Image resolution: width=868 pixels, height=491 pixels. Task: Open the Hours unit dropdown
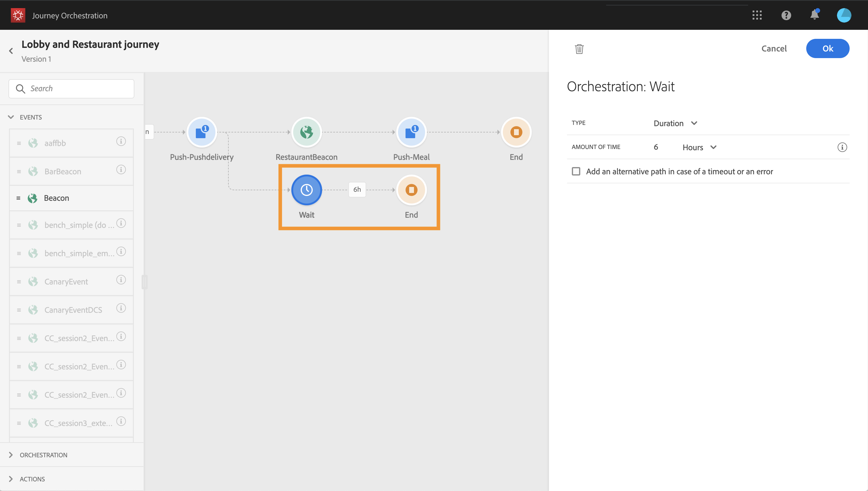699,148
